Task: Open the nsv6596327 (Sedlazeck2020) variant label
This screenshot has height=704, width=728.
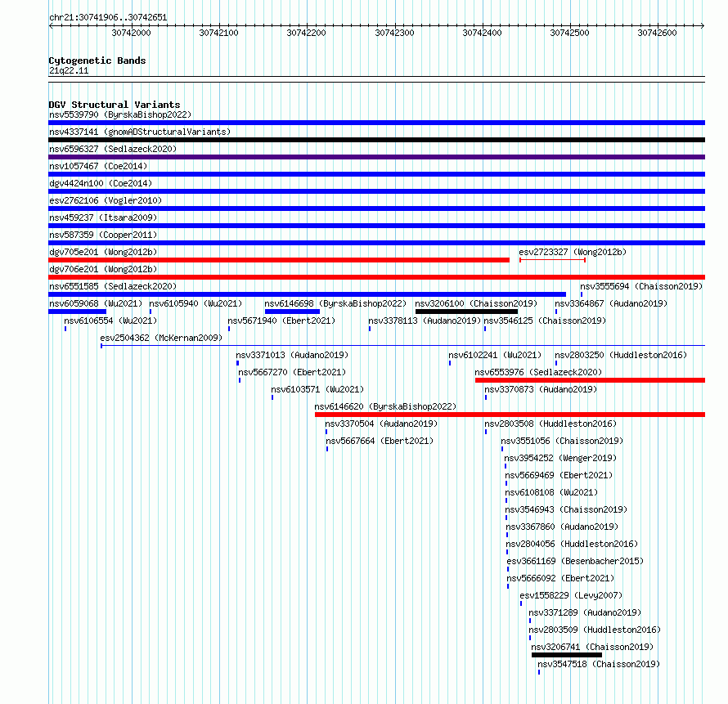Action: tap(113, 149)
